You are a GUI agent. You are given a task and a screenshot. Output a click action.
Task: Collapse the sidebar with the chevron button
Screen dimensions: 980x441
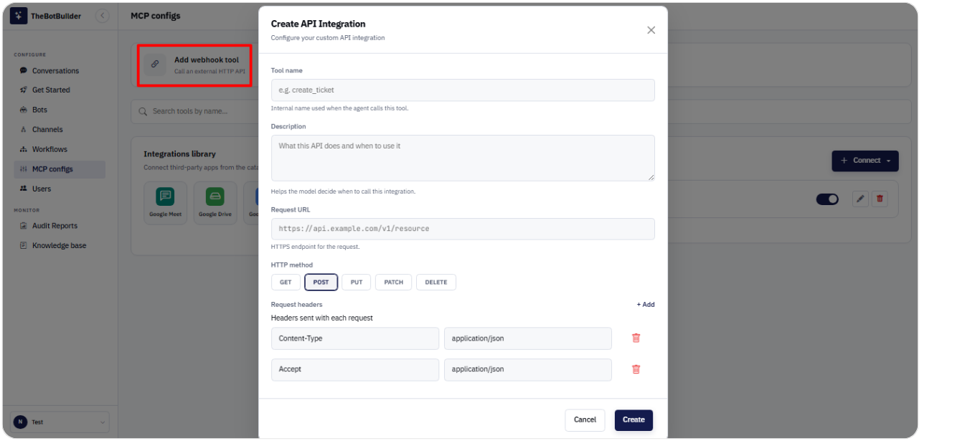click(x=103, y=16)
